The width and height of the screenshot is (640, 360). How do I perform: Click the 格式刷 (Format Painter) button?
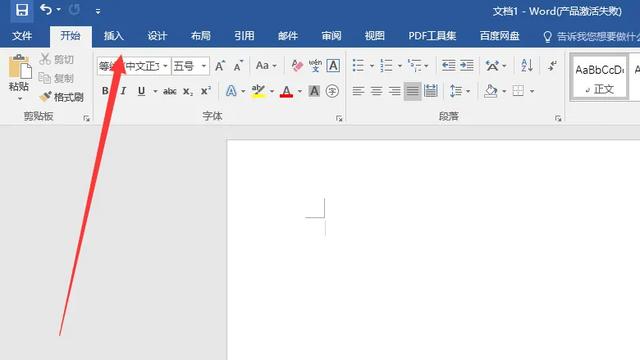61,97
